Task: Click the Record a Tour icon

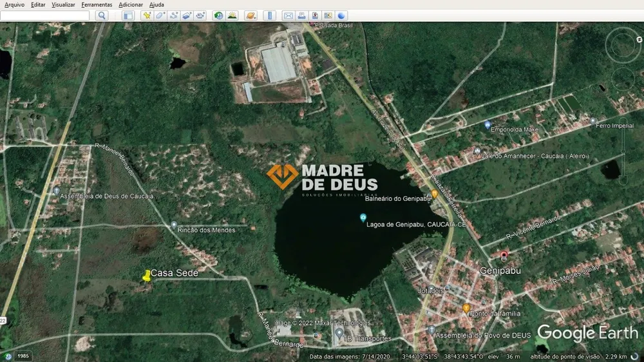Action: pyautogui.click(x=200, y=15)
